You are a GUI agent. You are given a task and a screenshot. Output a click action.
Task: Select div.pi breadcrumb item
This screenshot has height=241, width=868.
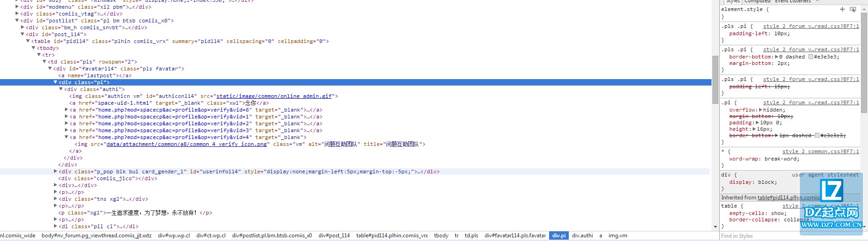click(559, 236)
